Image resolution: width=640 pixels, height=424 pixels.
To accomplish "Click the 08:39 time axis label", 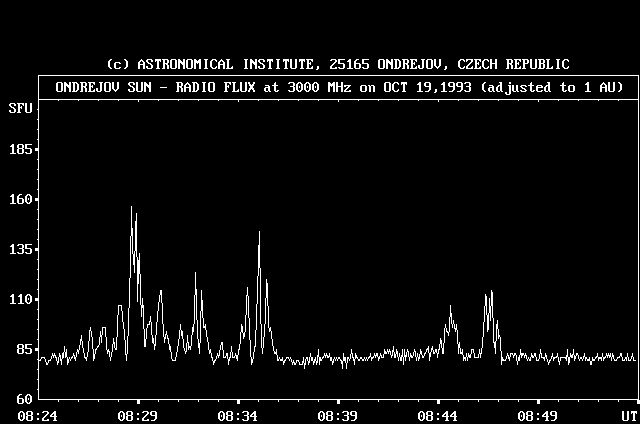I will click(338, 415).
